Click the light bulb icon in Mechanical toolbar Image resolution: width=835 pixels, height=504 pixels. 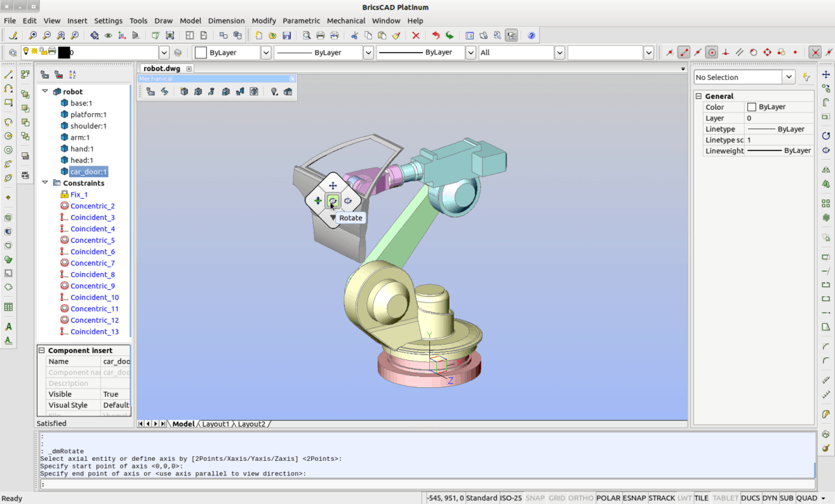pyautogui.click(x=274, y=91)
